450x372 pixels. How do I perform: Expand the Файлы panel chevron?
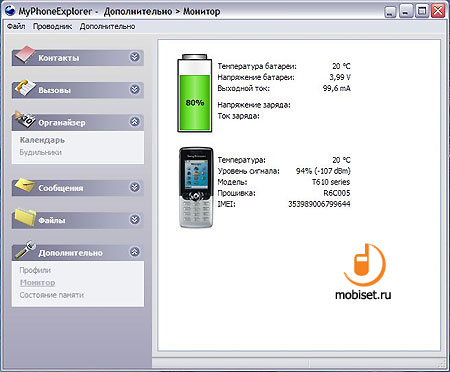coord(134,220)
